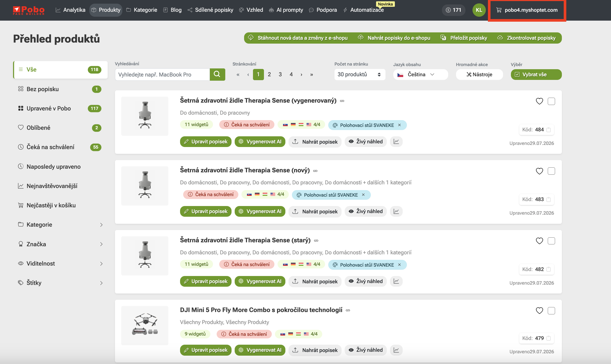This screenshot has height=364, width=611.
Task: Select checkbox for Therapia Sense (starý)
Action: click(x=551, y=241)
